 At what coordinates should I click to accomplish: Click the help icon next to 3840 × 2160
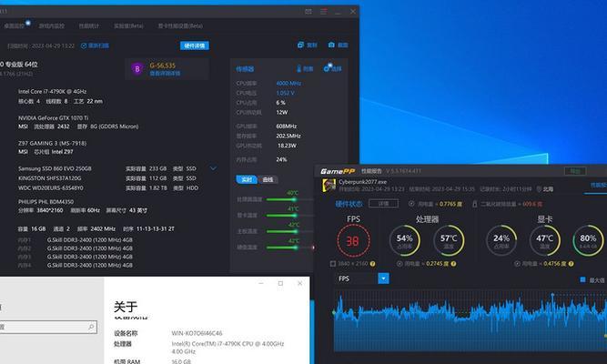tap(372, 264)
